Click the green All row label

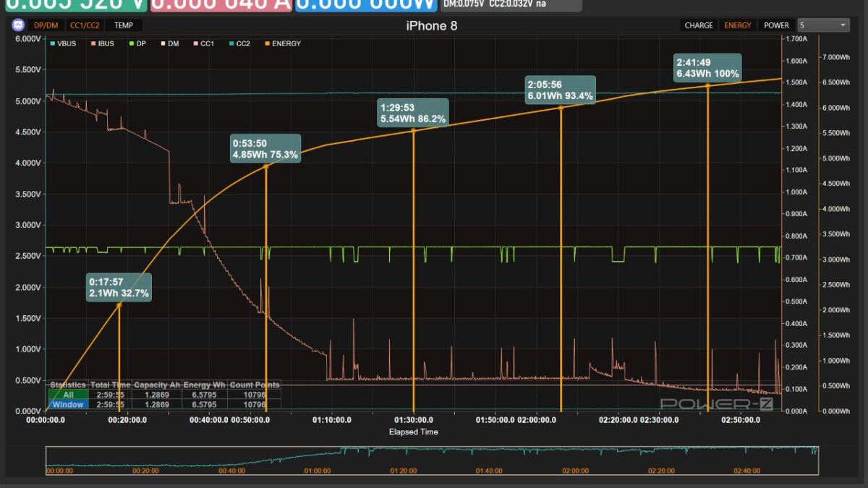pyautogui.click(x=68, y=395)
